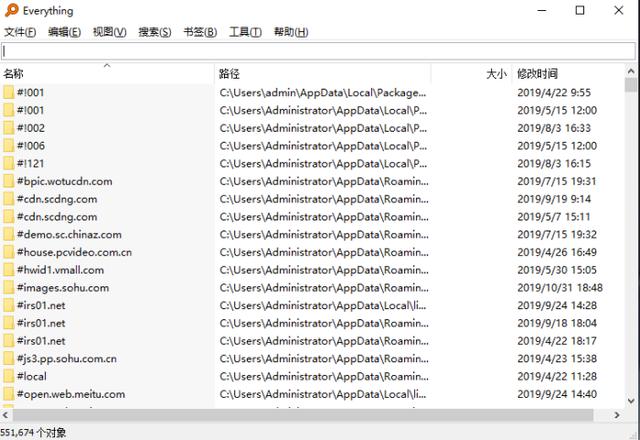
Task: Select the #open.web.meitu.com entry
Action: point(71,394)
